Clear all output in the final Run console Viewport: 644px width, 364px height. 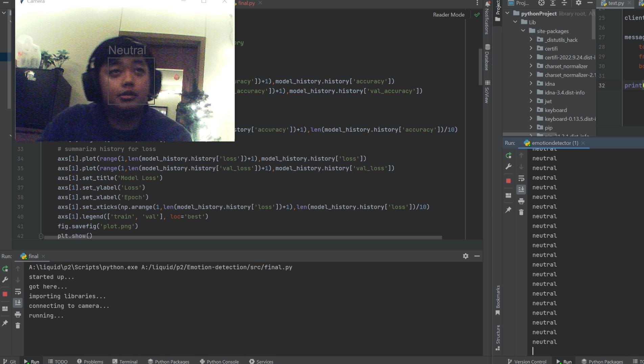pos(18,325)
